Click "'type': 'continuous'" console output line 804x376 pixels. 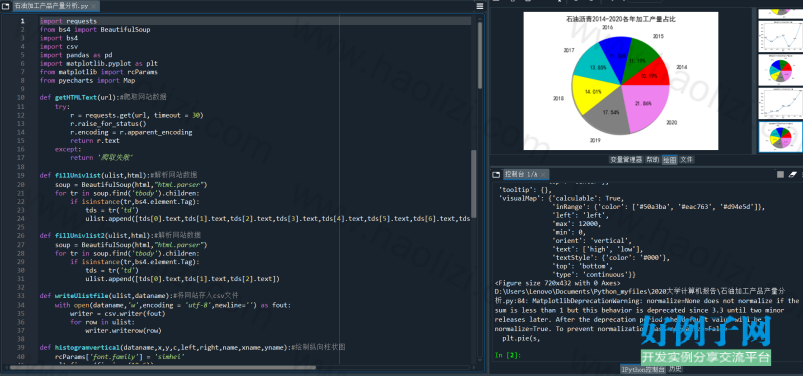pyautogui.click(x=593, y=274)
